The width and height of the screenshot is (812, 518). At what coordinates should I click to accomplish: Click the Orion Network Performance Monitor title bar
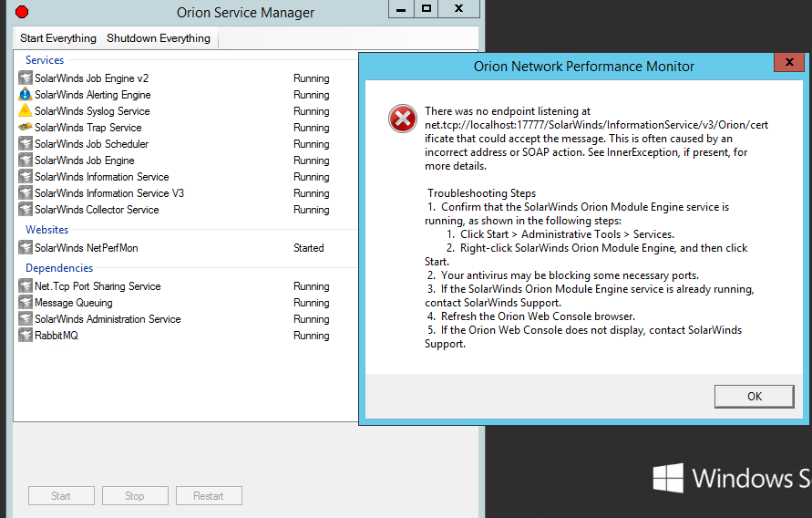point(583,67)
